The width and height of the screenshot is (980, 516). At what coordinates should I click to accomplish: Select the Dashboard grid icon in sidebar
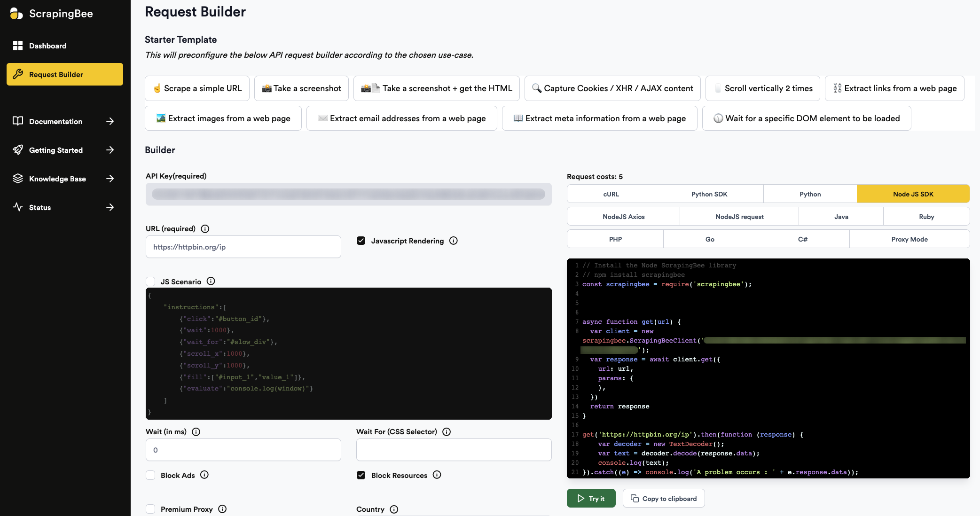[18, 46]
